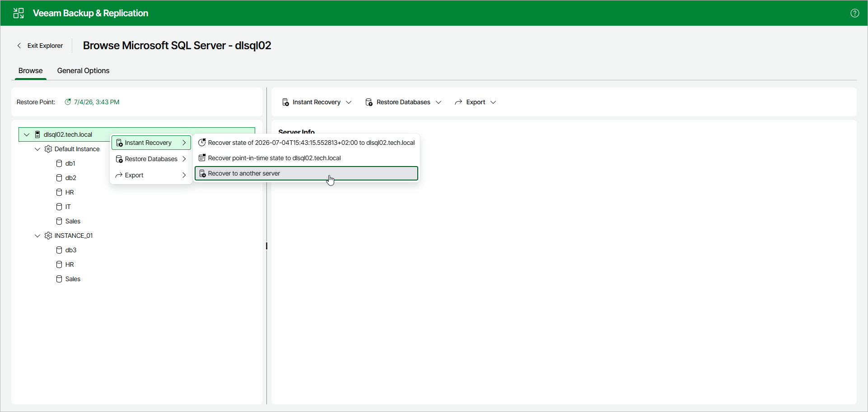Click the INSTANCE_01 gear icon
Image resolution: width=868 pixels, height=412 pixels.
(48, 236)
